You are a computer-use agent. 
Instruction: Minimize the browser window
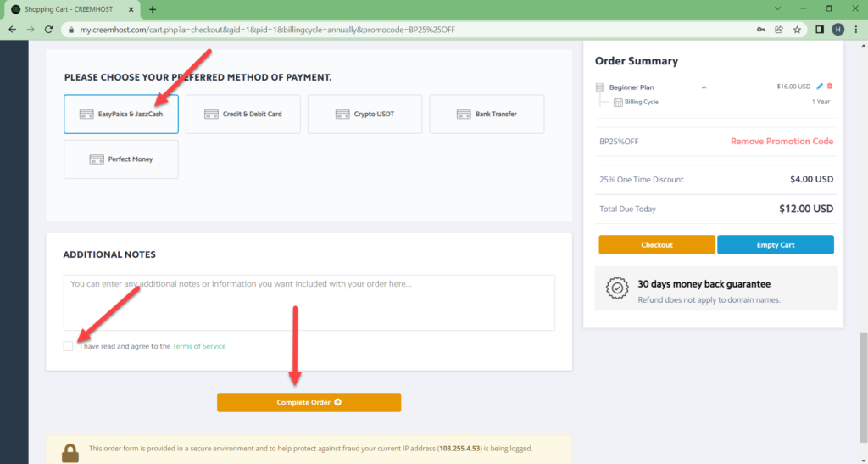[804, 8]
